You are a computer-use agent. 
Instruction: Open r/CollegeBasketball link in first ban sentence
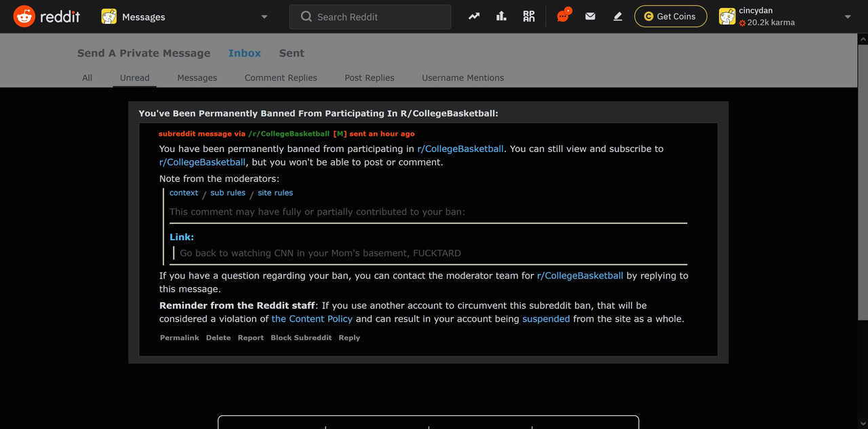click(x=460, y=149)
